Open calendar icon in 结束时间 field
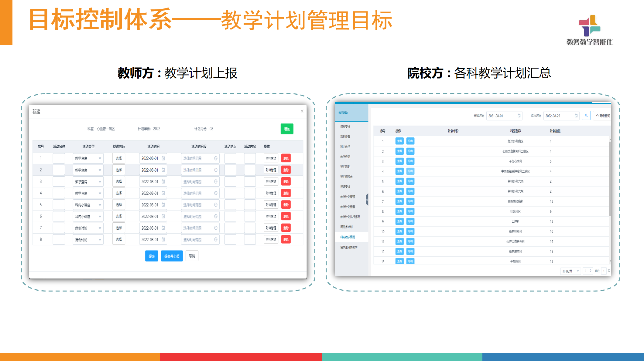Viewport: 644px width, 361px height. (x=576, y=116)
